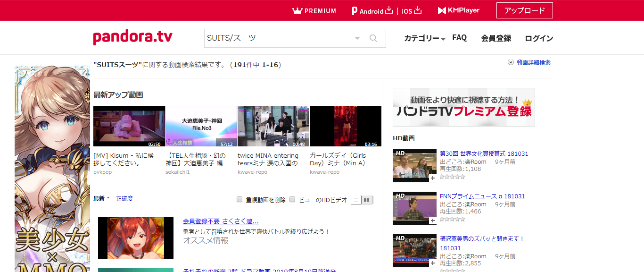This screenshot has width=644, height=272.
Task: Play the Girls Day thumbnail, 03:16
Action: (x=346, y=126)
